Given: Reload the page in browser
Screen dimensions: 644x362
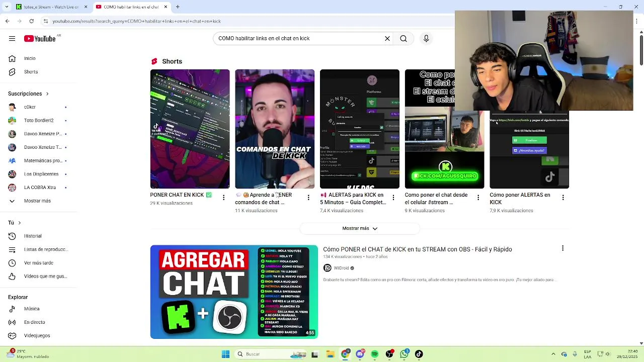Looking at the screenshot, I should [32, 21].
